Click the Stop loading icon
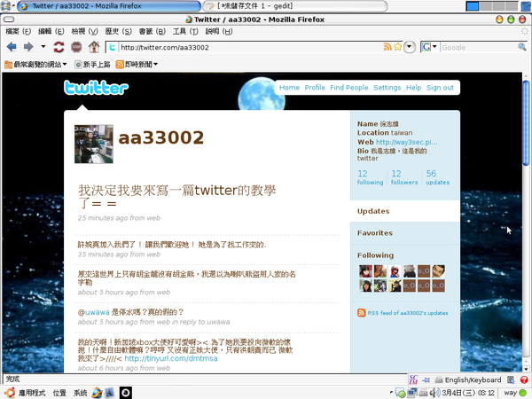 pos(76,46)
